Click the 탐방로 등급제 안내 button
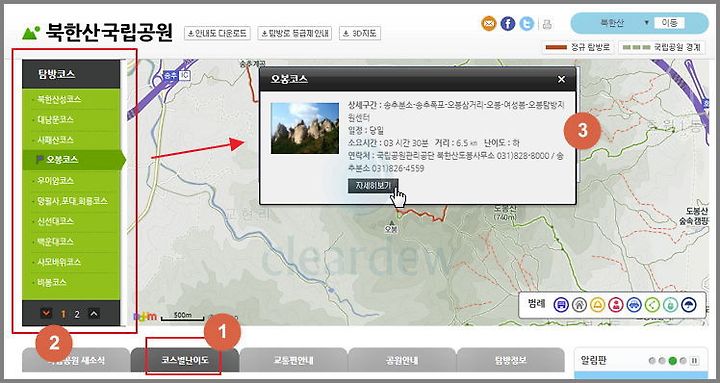Screen dimensions: 720x383 tap(294, 34)
